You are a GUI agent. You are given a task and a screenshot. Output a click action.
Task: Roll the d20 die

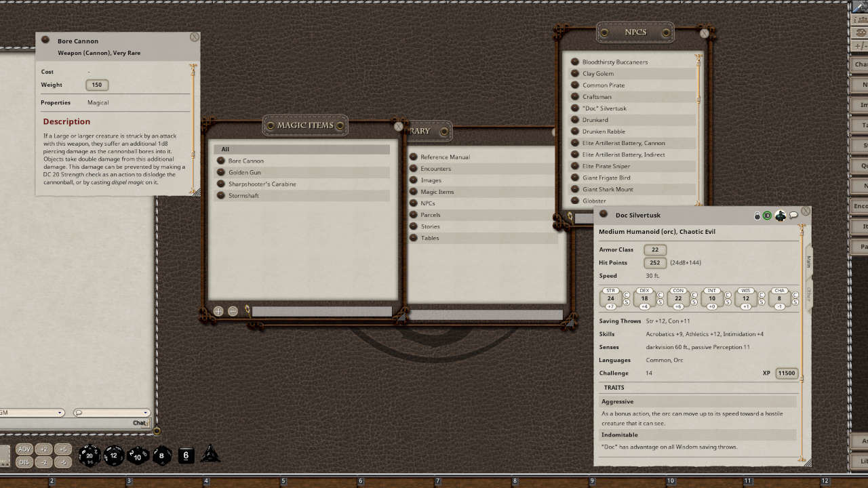click(x=90, y=455)
